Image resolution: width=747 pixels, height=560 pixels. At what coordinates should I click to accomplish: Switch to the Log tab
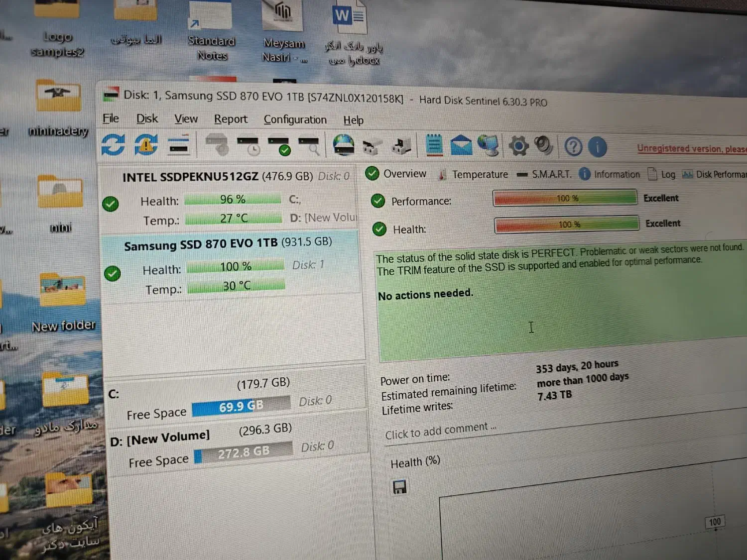click(661, 174)
